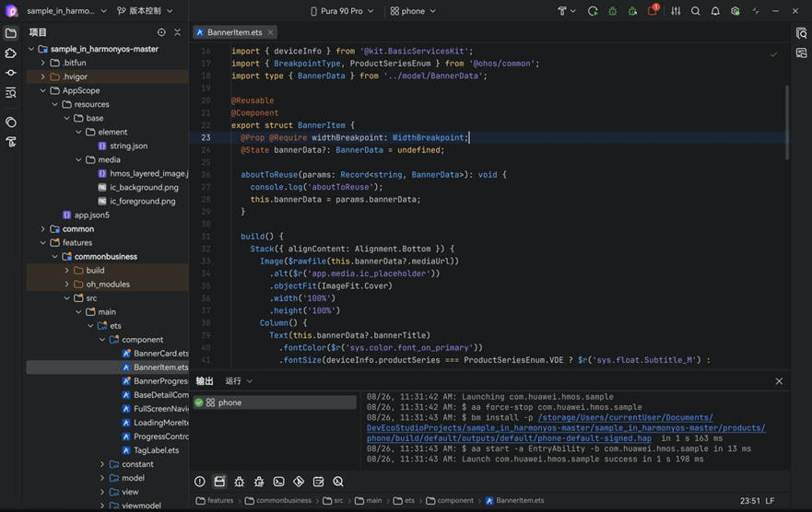Open the Pura 90 Pro device dropdown
The image size is (812, 512).
pyautogui.click(x=342, y=11)
